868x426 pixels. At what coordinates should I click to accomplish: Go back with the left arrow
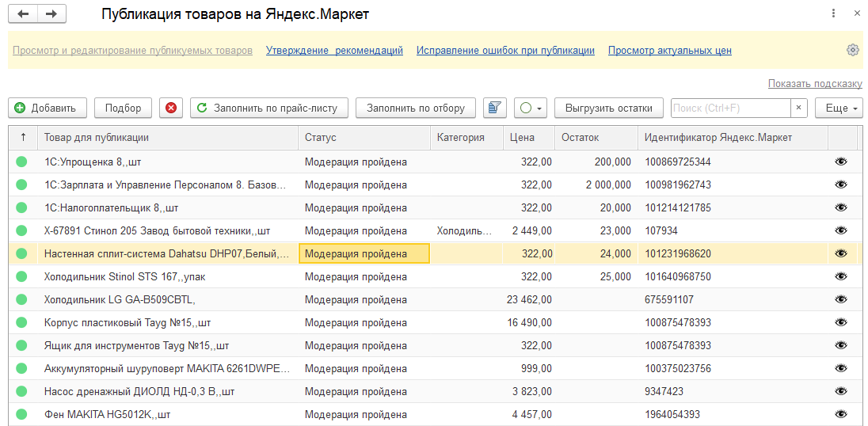pos(24,14)
